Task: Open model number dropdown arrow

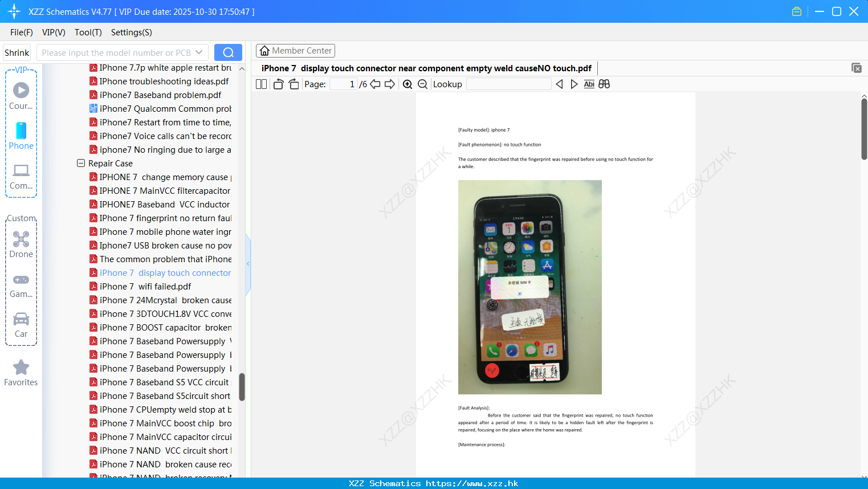Action: click(199, 52)
